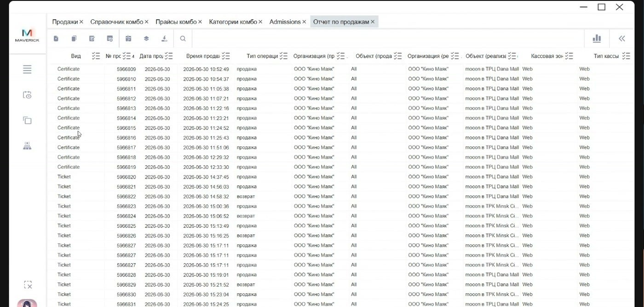This screenshot has width=644, height=307.
Task: Close the Категории комбо tab
Action: tap(260, 22)
